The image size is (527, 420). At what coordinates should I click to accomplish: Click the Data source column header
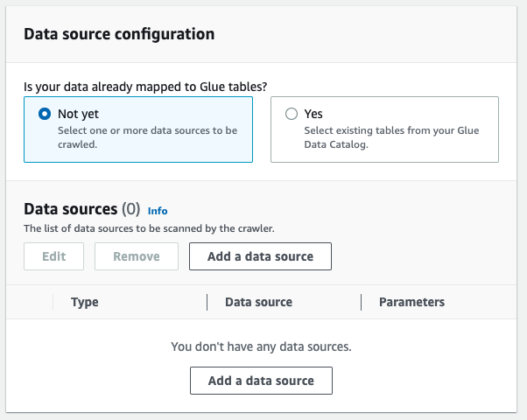[259, 302]
